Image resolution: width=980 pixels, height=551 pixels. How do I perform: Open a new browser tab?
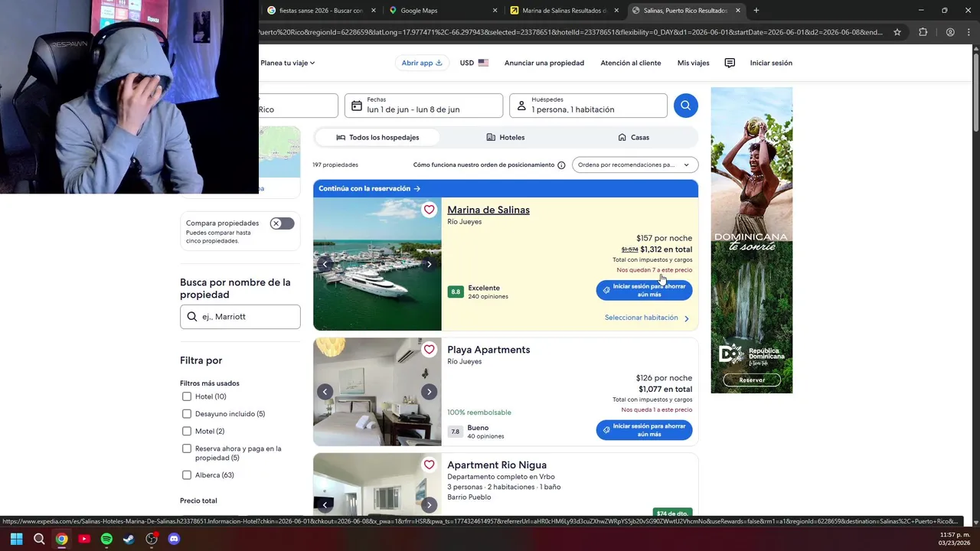[756, 11]
